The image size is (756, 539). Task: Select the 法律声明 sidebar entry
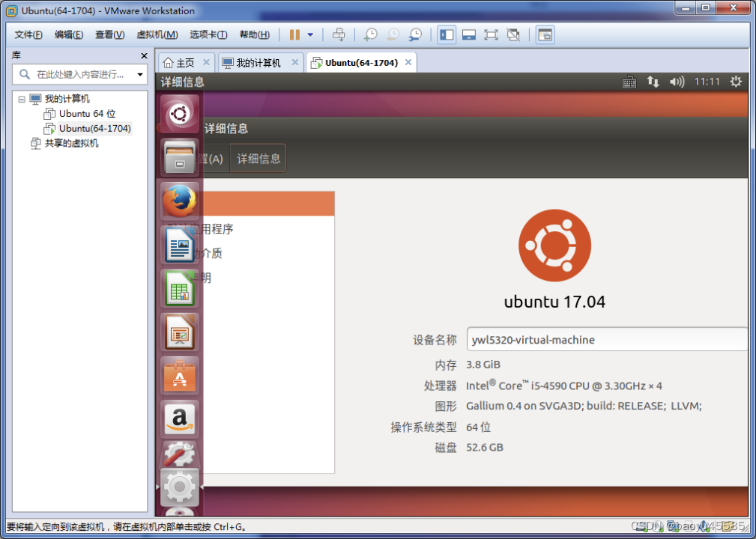(268, 278)
